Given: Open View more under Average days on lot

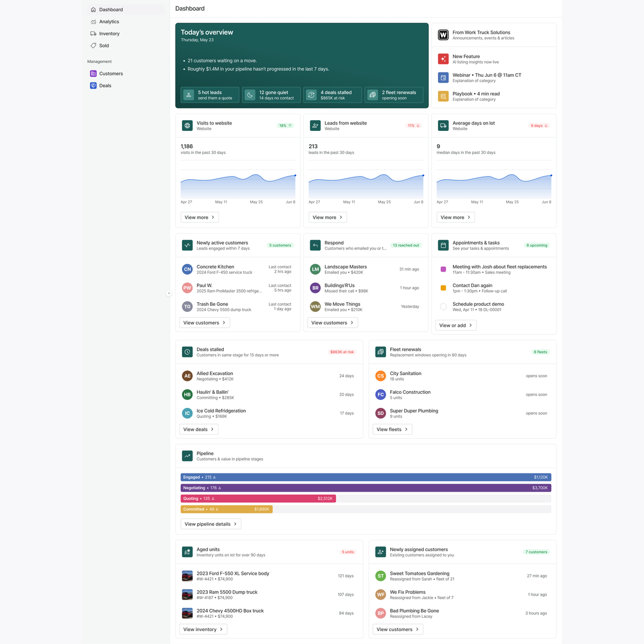Looking at the screenshot, I should (x=456, y=217).
